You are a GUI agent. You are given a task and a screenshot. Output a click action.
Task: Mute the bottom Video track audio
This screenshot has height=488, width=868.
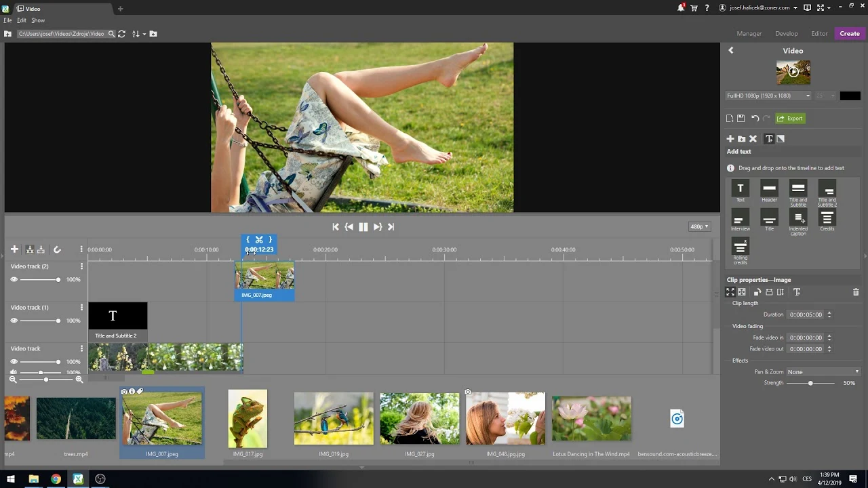pyautogui.click(x=14, y=372)
